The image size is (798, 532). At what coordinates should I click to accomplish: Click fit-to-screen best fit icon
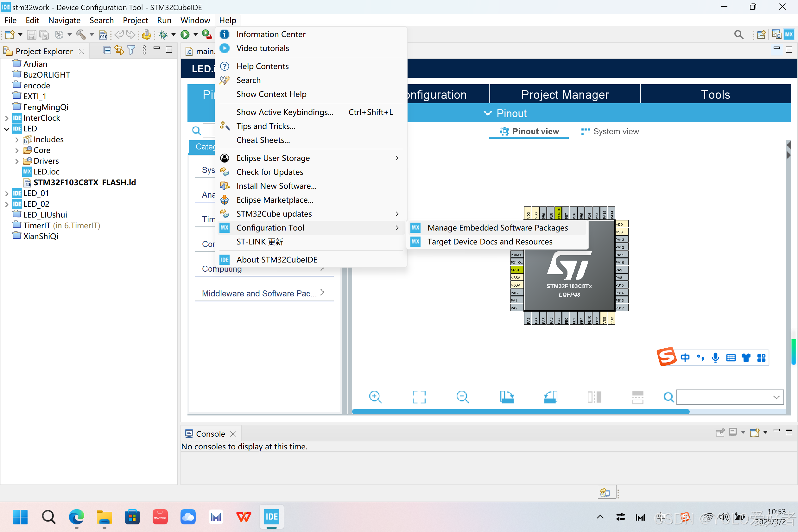[419, 396]
